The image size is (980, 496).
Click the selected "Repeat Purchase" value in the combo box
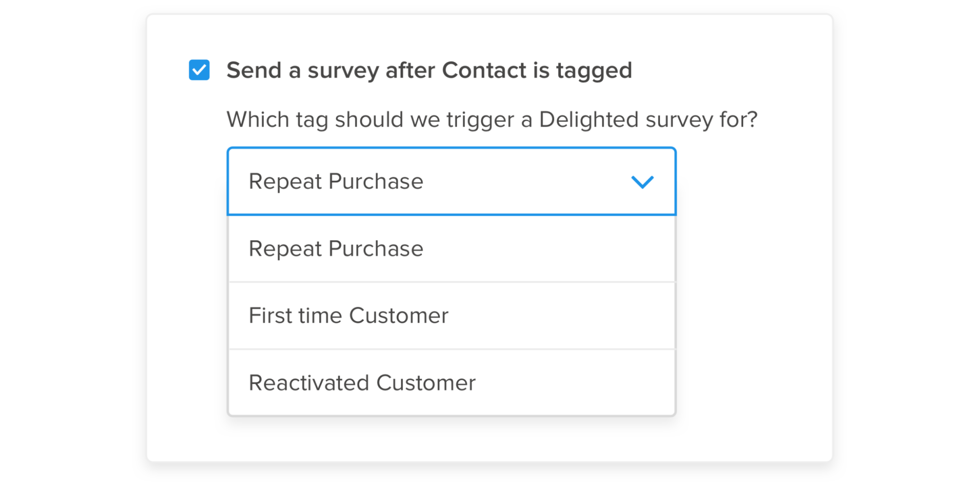point(336,182)
